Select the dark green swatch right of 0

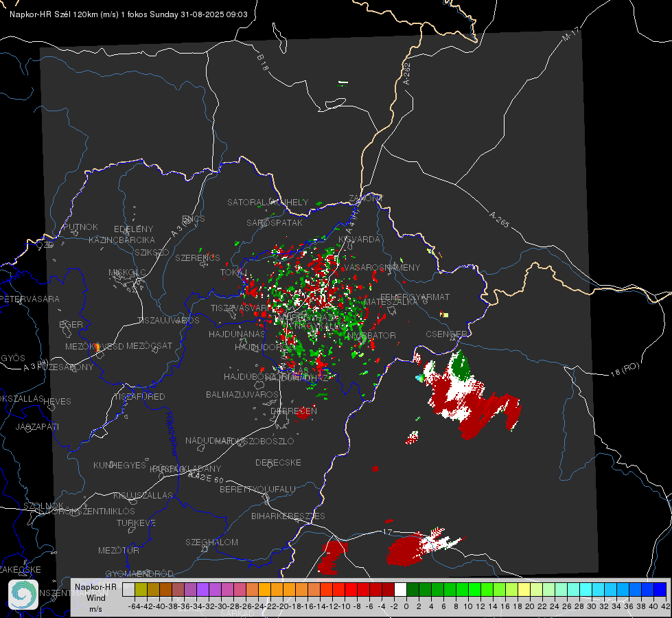413,589
